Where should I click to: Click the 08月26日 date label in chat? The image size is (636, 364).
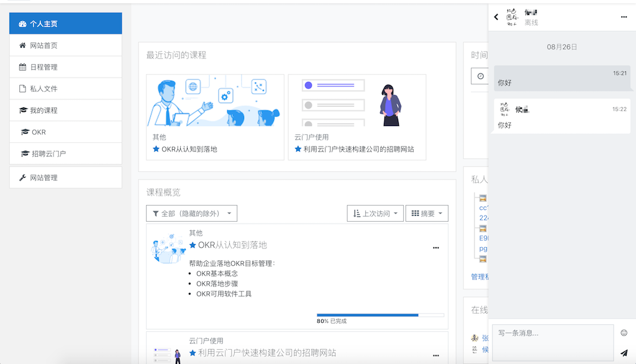[x=561, y=47]
